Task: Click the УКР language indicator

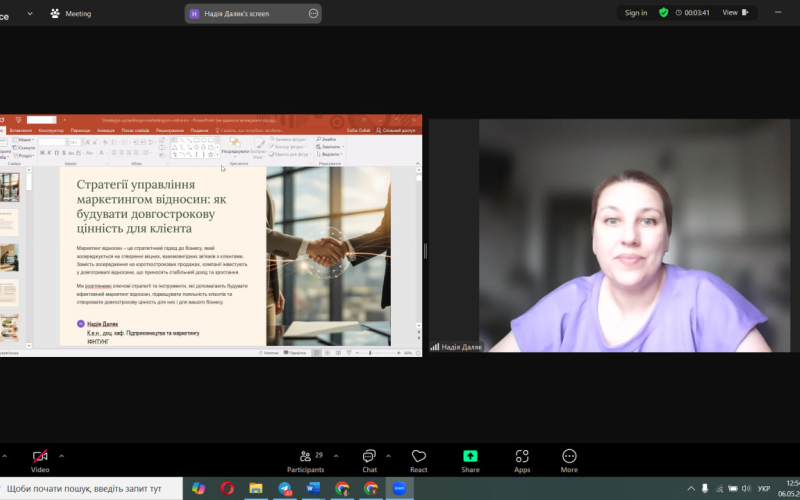Action: click(764, 489)
